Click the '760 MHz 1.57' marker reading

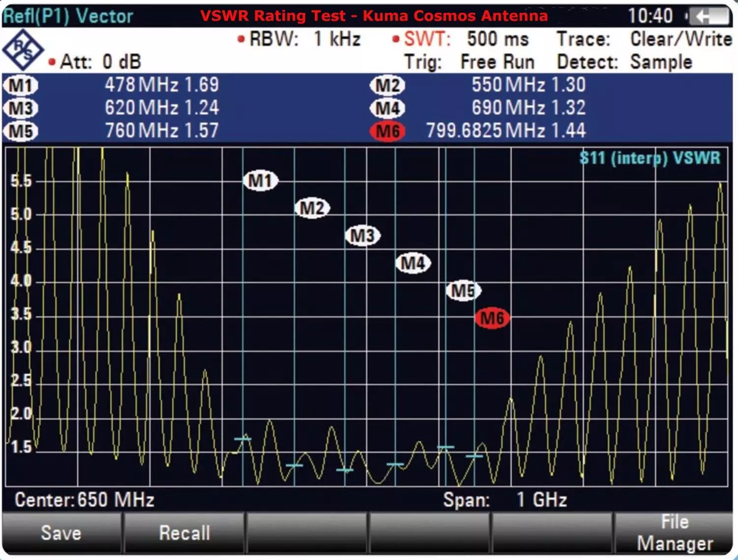162,130
